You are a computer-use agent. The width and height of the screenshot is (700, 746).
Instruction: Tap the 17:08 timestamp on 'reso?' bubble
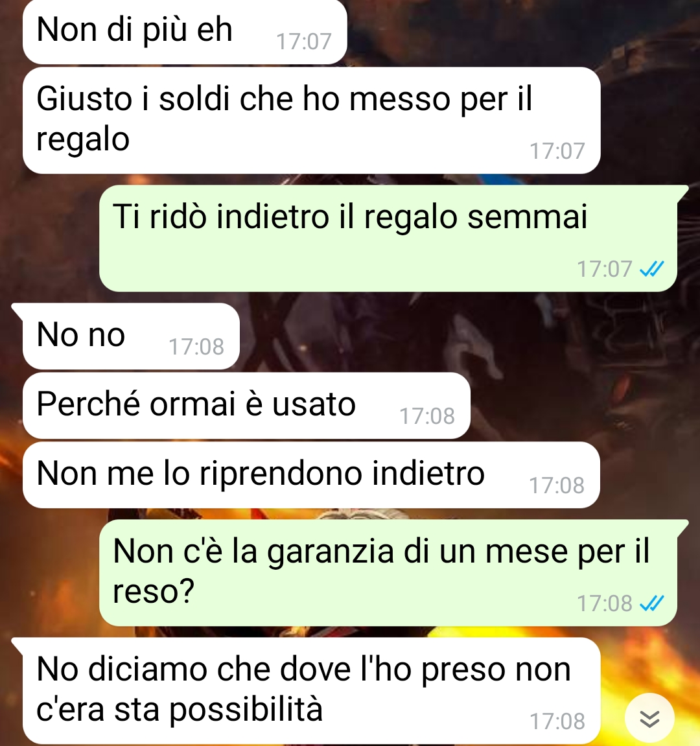tap(604, 604)
